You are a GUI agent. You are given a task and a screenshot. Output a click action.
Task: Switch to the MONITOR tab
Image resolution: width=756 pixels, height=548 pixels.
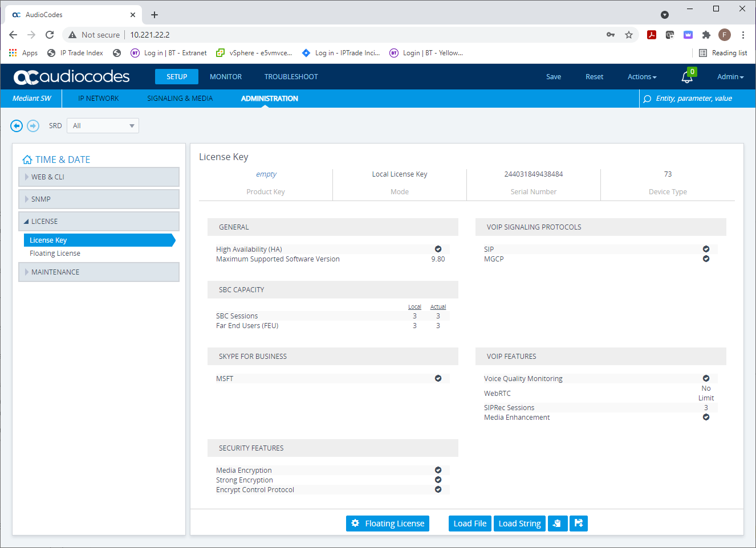tap(226, 77)
